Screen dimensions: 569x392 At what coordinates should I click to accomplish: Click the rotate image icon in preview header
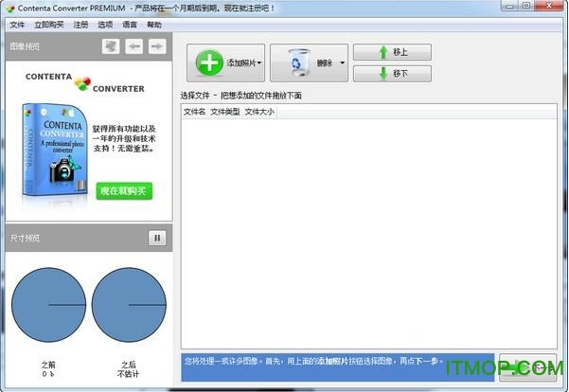(111, 46)
